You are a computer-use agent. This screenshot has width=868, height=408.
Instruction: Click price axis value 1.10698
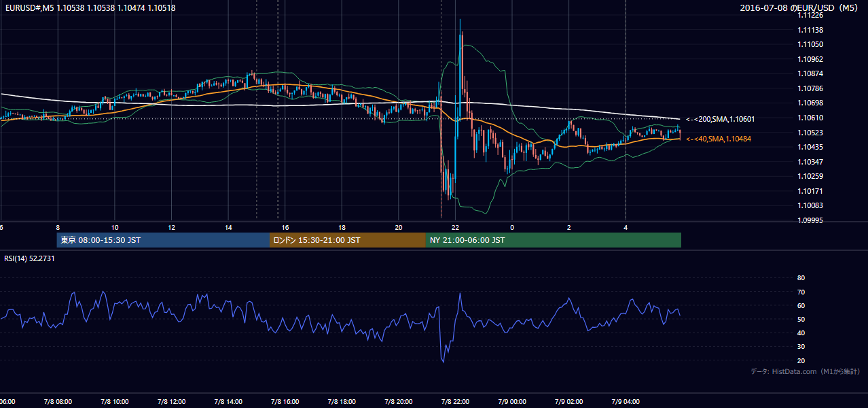coord(812,103)
